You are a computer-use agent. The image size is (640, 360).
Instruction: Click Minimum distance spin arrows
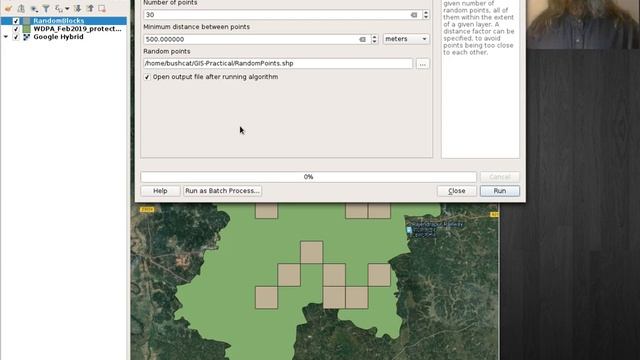click(374, 39)
